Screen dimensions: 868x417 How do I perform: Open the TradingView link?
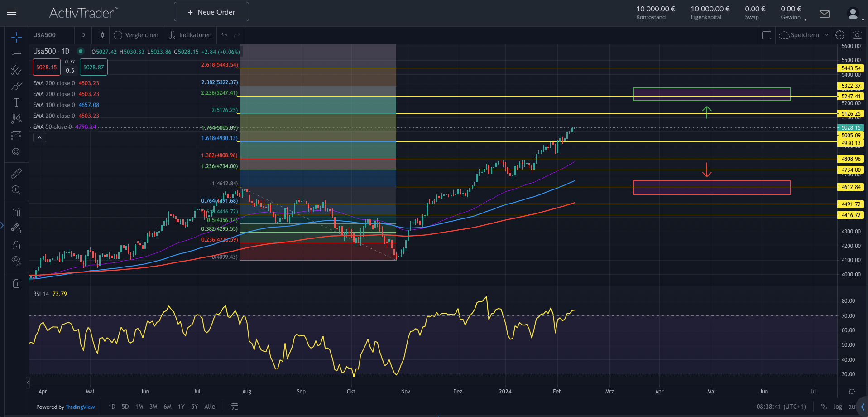coord(80,407)
